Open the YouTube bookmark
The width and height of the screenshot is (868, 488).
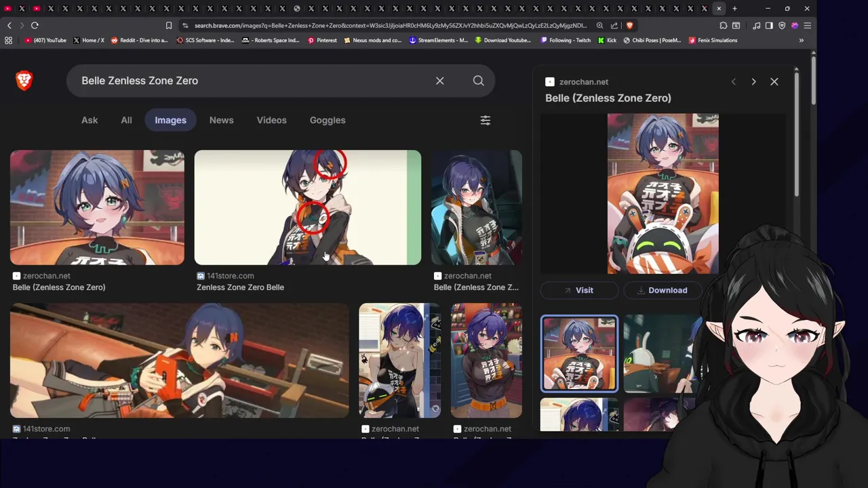45,40
